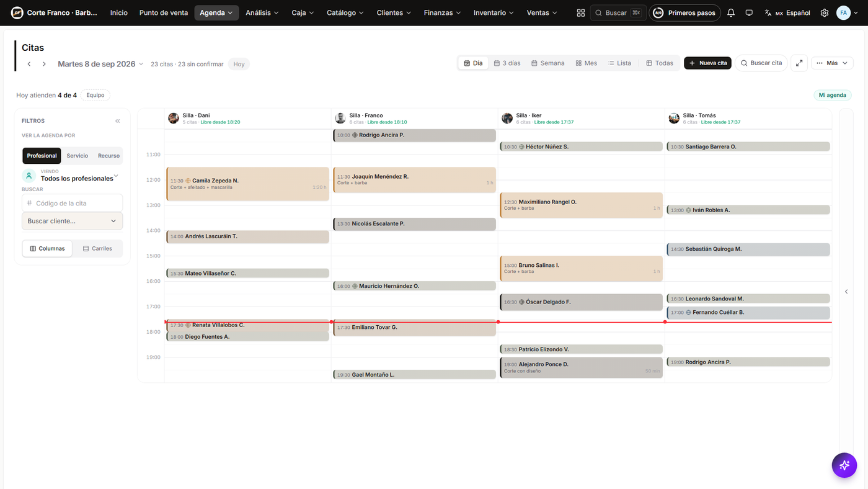Go to previous day arrow
Image resolution: width=868 pixels, height=489 pixels.
[29, 64]
